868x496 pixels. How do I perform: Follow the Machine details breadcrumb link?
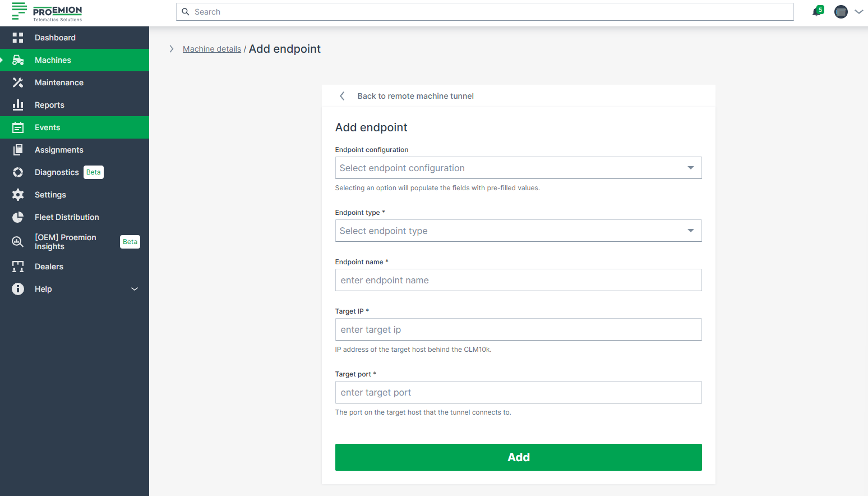tap(212, 49)
